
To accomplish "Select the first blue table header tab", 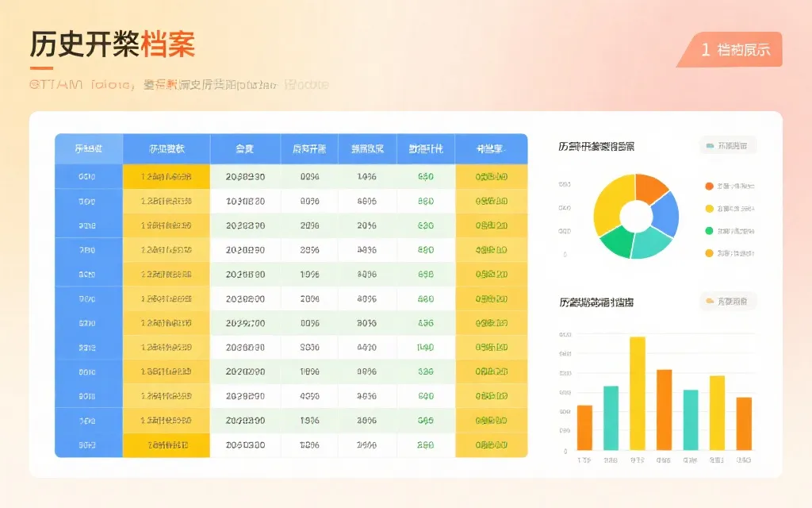I will click(x=88, y=149).
